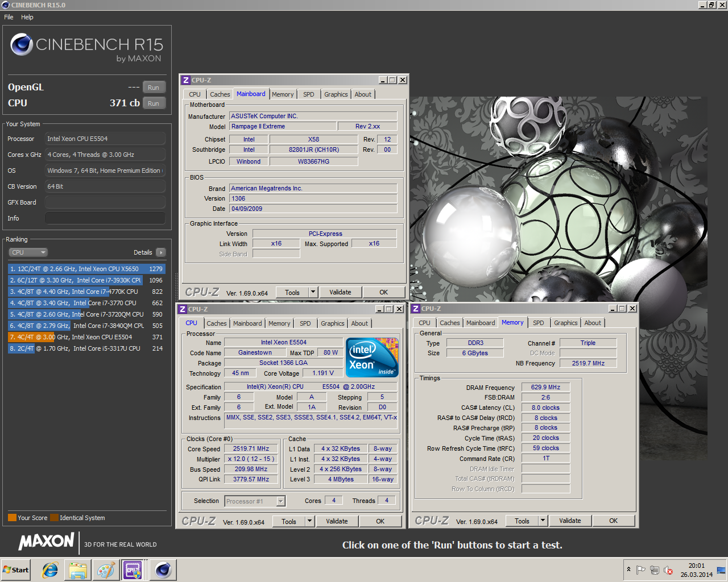Click the Start button

(x=16, y=570)
